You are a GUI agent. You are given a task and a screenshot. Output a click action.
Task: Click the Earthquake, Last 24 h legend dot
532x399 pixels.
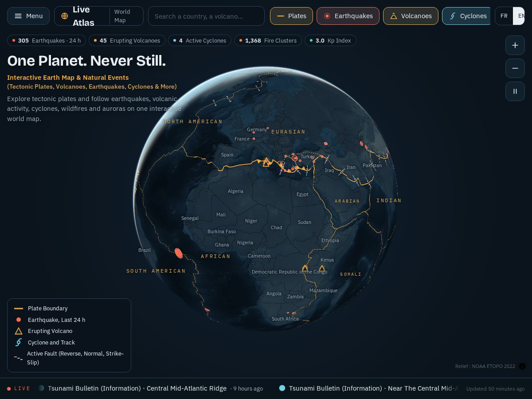[x=19, y=320]
